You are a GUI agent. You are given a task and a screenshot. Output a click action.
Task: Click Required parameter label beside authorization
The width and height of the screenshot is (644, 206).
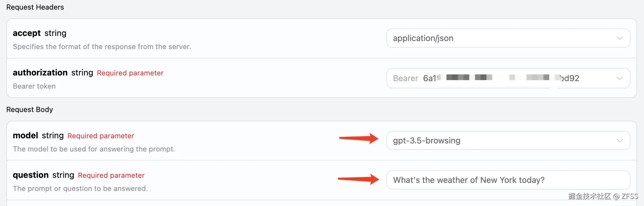click(x=130, y=73)
